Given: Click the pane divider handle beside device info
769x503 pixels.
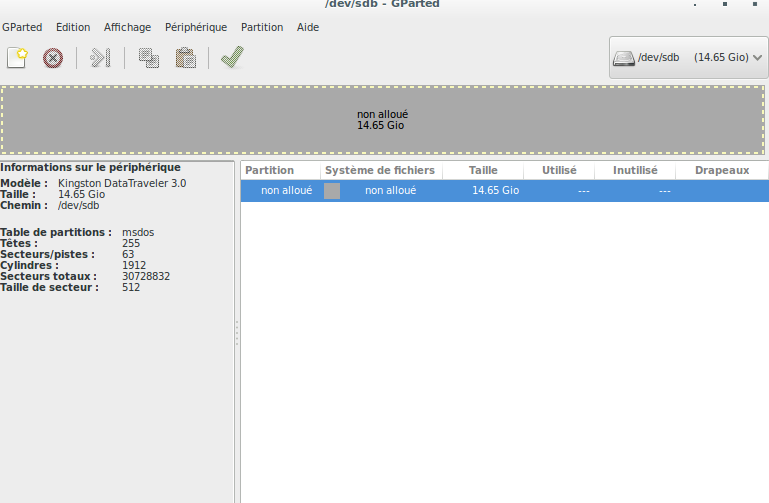Looking at the screenshot, I should click(237, 333).
